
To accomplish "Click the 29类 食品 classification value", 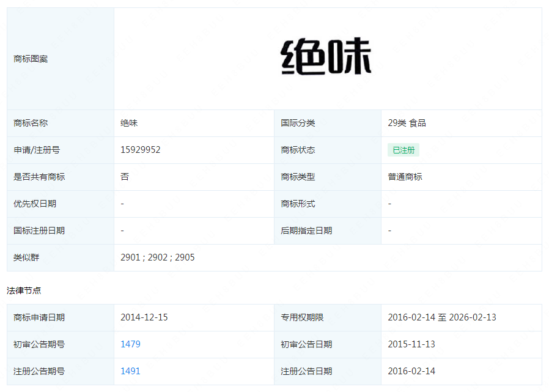I will [407, 123].
